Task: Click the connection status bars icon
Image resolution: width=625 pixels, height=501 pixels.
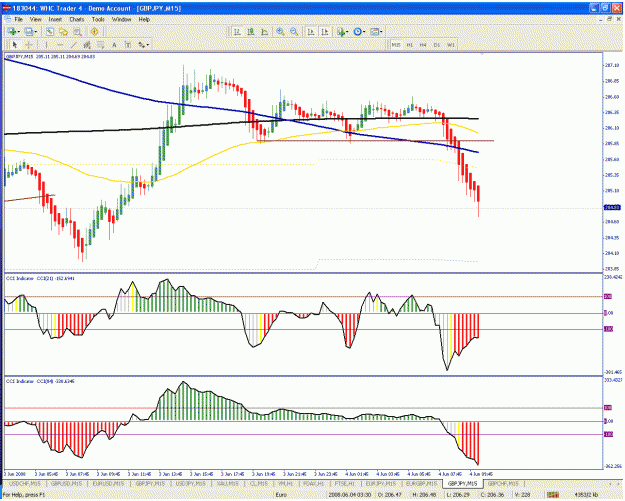Action: point(553,495)
